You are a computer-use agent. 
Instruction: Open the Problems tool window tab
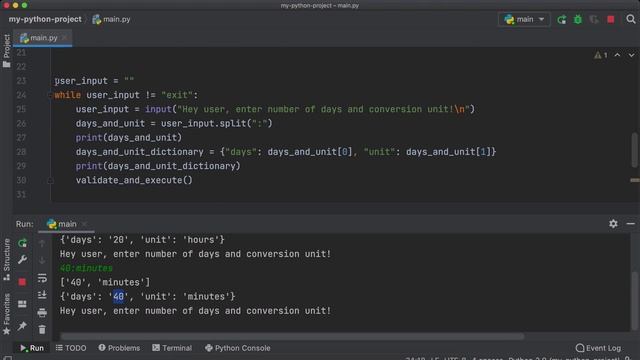tap(119, 348)
